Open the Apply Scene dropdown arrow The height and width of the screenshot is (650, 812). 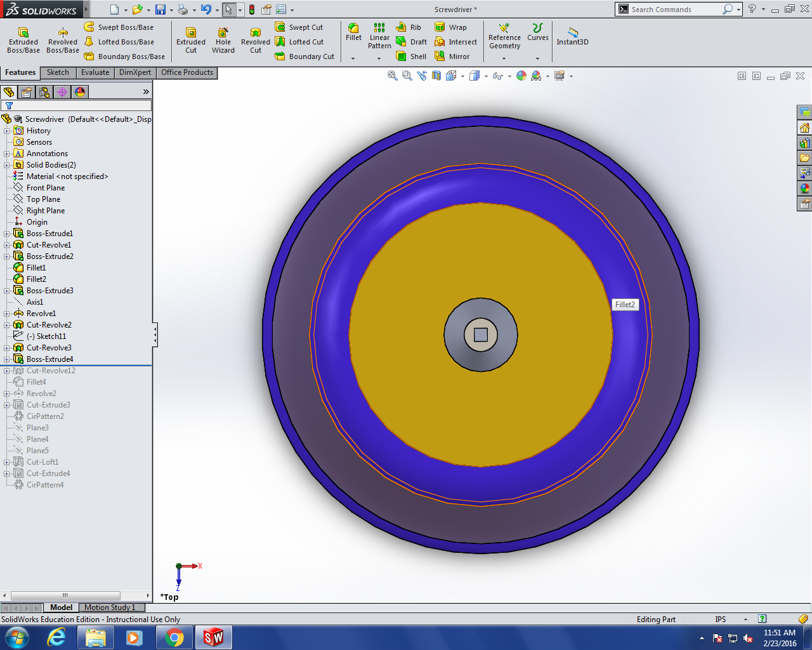click(x=547, y=77)
